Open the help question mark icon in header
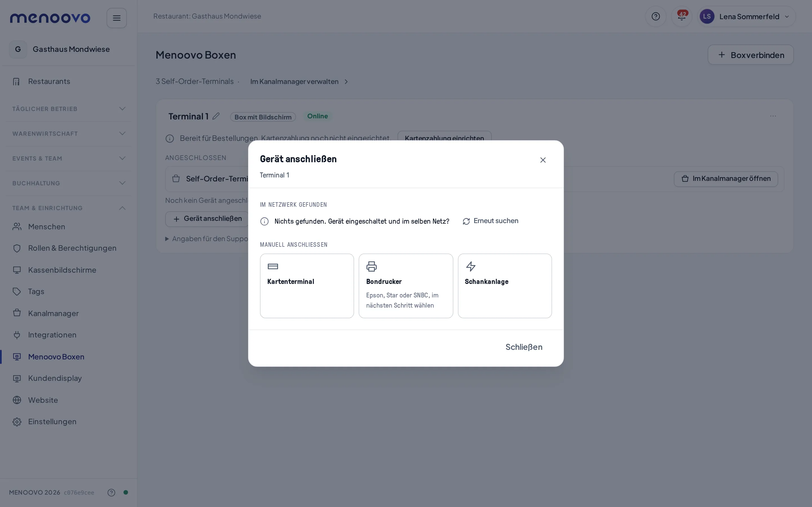812x507 pixels. [x=656, y=16]
